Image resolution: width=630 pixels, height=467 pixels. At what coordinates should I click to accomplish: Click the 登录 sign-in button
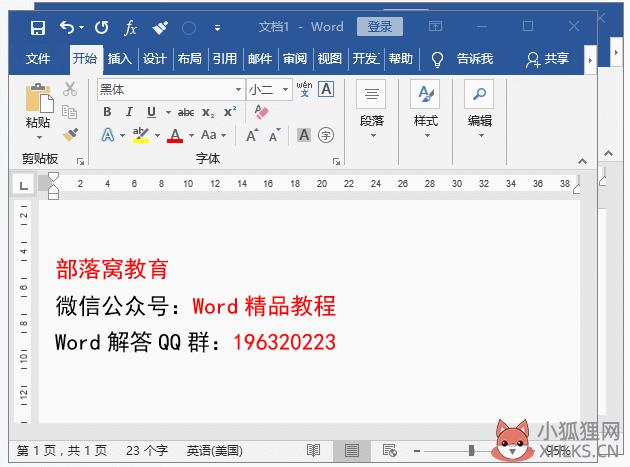(380, 27)
